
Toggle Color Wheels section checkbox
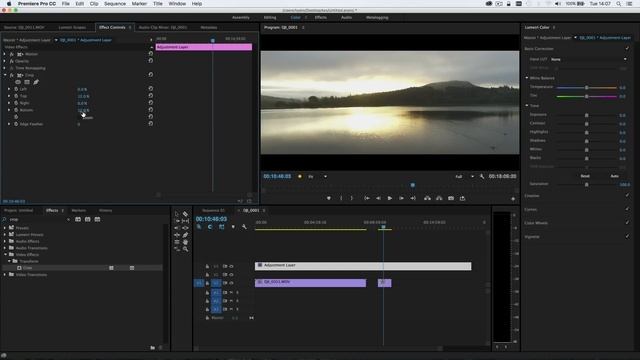click(627, 222)
